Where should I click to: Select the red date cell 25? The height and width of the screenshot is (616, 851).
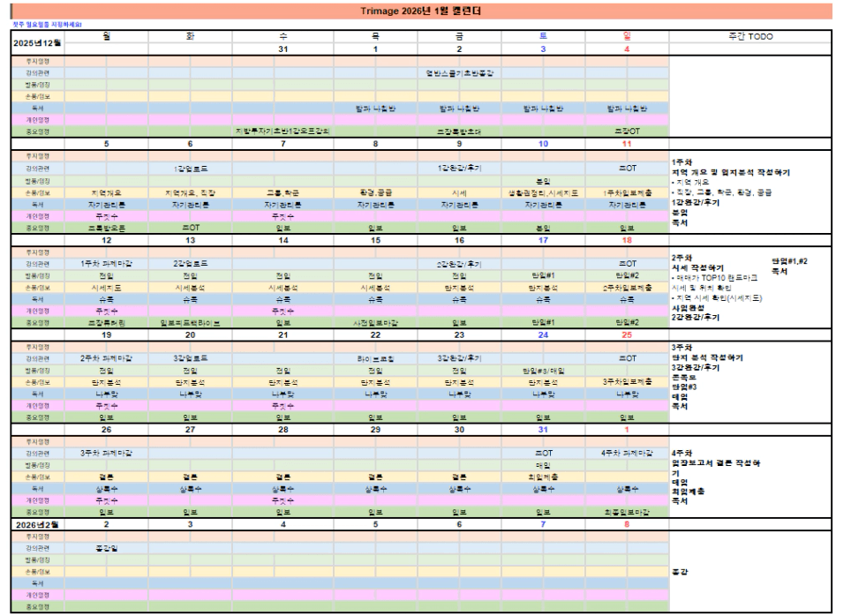click(627, 334)
